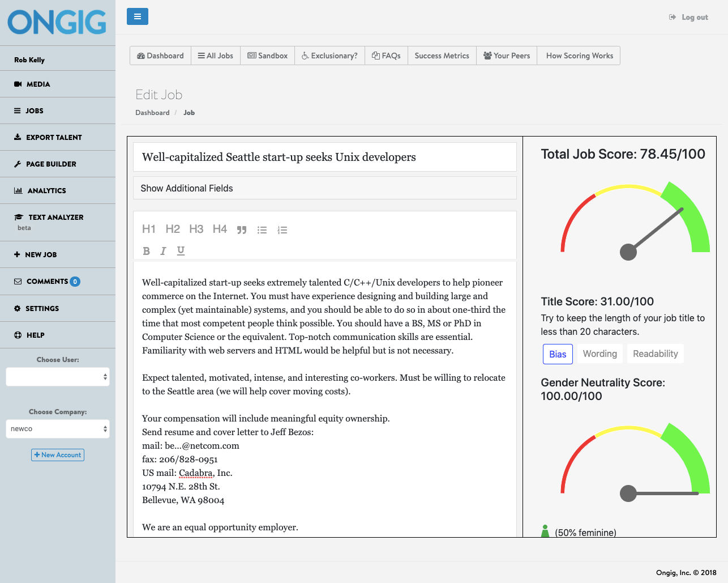Open the blue hamburger menu
This screenshot has height=583, width=728.
click(x=137, y=16)
